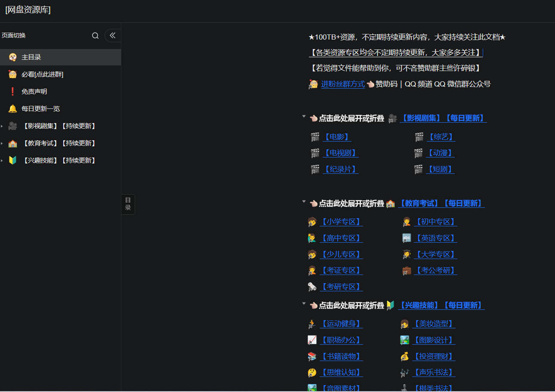Screen dimensions: 555x392
Task: Select sidebar 【兴趣技能】【持续更新】 page
Action: pyautogui.click(x=60, y=161)
